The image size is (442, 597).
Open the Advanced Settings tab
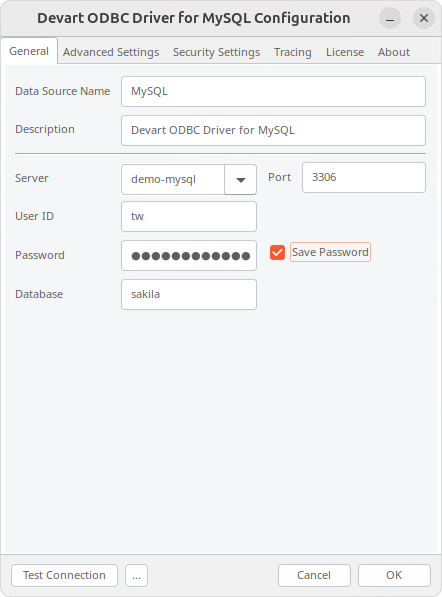(x=111, y=52)
